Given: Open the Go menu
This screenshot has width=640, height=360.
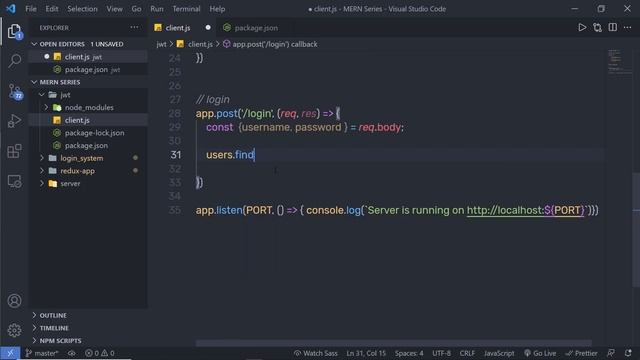Looking at the screenshot, I should pos(136,9).
